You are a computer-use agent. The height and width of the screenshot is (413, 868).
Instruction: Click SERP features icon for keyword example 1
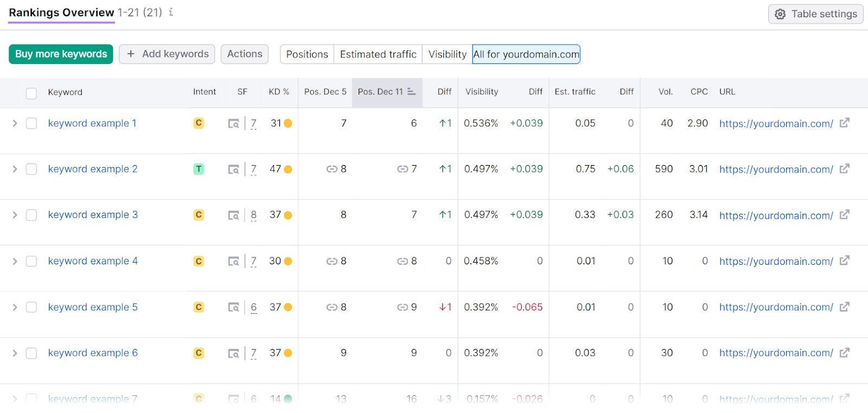pos(233,124)
